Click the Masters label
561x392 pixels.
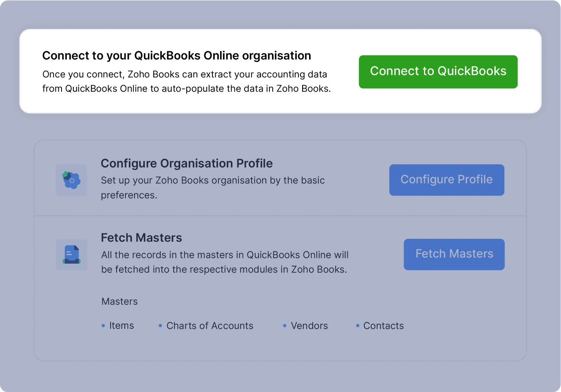pos(119,302)
